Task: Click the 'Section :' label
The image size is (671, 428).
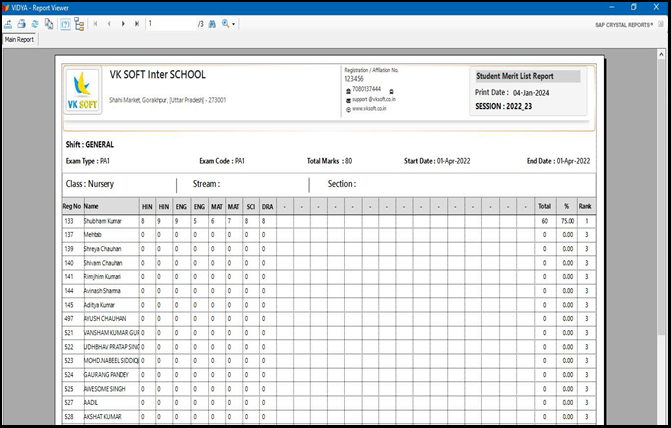Action: (341, 184)
